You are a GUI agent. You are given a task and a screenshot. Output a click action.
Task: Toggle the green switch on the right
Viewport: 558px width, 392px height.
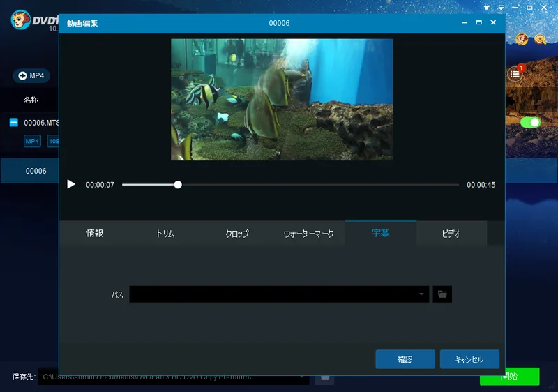tap(531, 122)
